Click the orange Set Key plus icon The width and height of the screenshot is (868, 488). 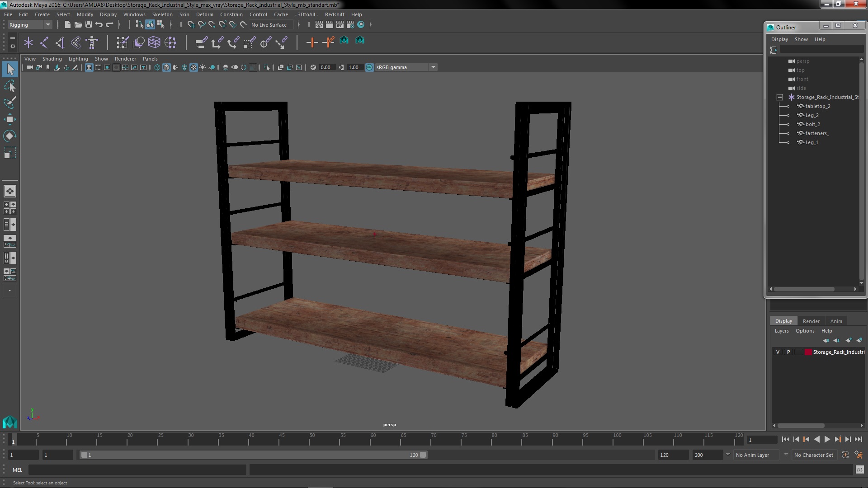312,42
